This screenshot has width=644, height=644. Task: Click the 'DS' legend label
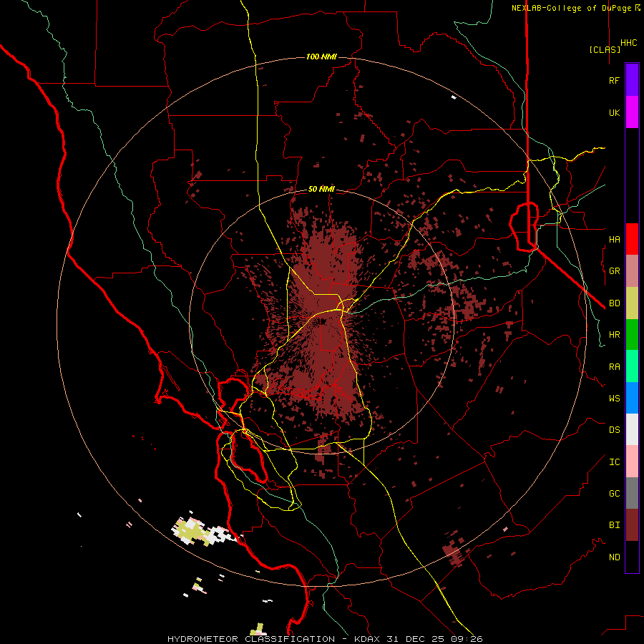[614, 430]
